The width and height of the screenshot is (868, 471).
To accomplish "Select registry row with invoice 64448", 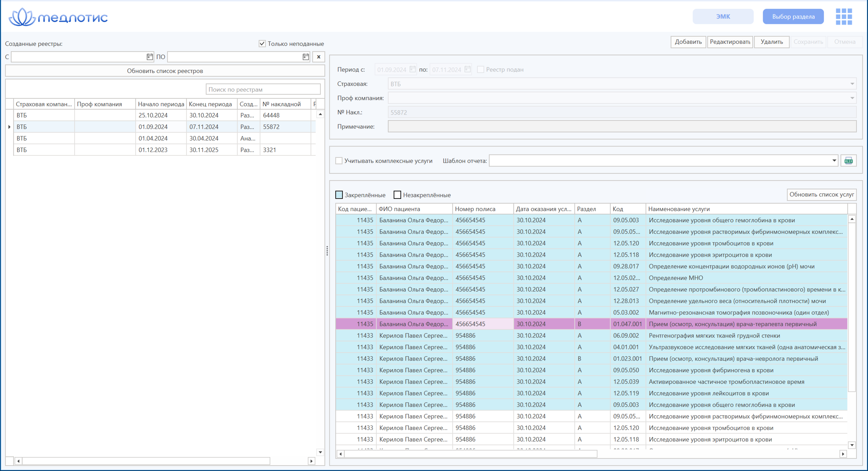I will [x=164, y=115].
